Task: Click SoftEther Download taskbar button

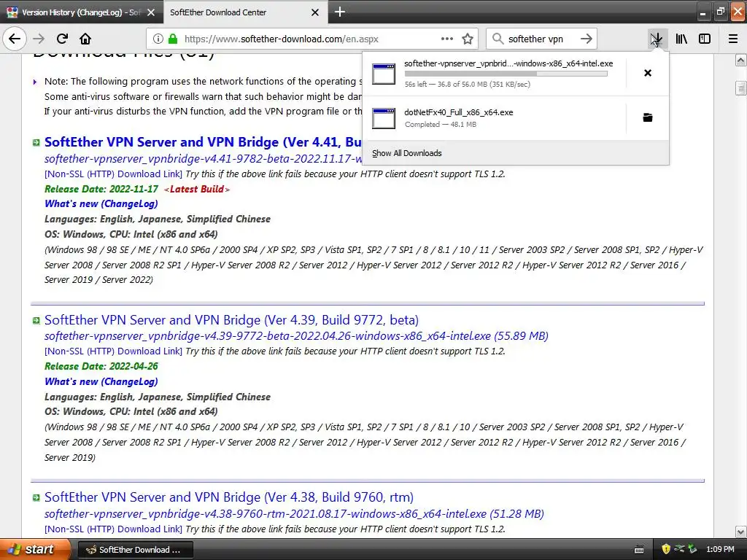Action: [x=135, y=550]
